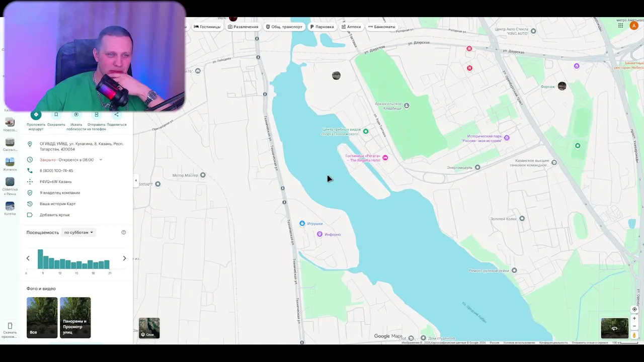Share the place with the Поделиться icon

pos(116,115)
